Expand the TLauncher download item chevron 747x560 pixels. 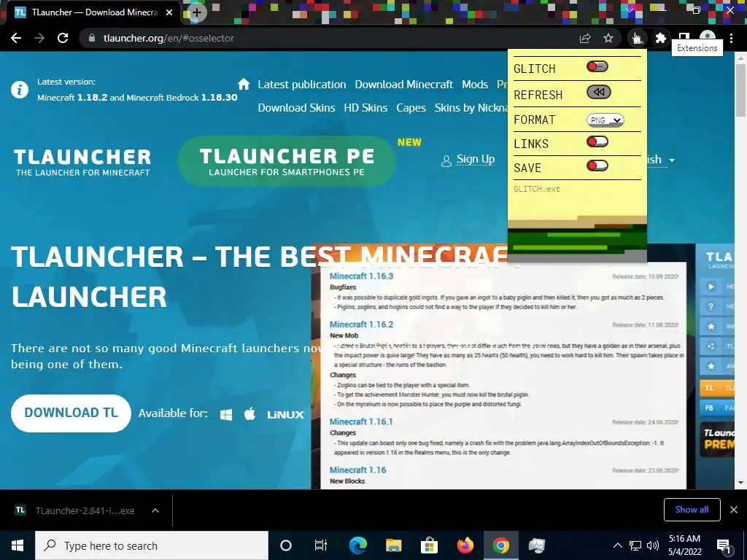pyautogui.click(x=155, y=510)
